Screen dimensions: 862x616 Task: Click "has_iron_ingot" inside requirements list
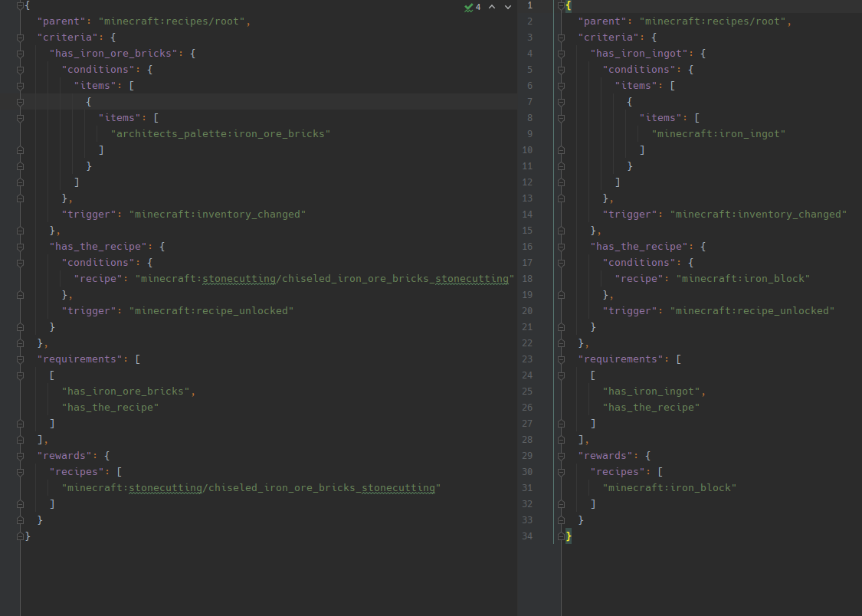[651, 392]
